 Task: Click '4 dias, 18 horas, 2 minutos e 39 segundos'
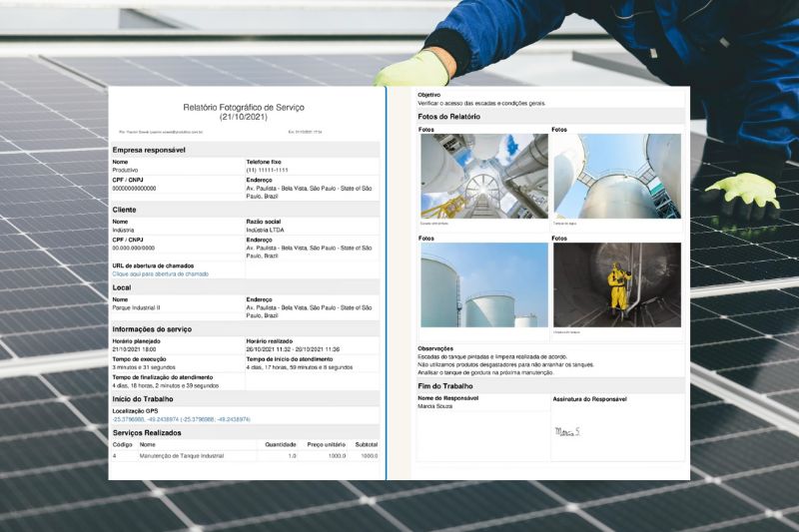(x=165, y=386)
